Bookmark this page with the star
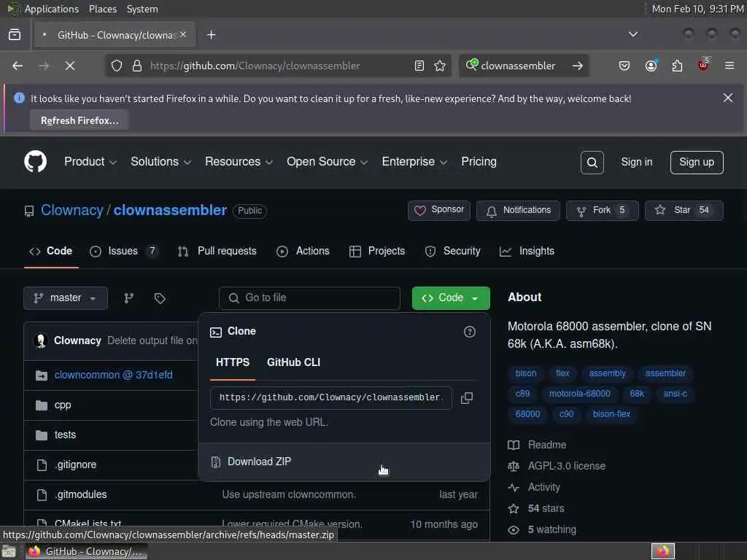The height and width of the screenshot is (560, 747). tap(440, 66)
